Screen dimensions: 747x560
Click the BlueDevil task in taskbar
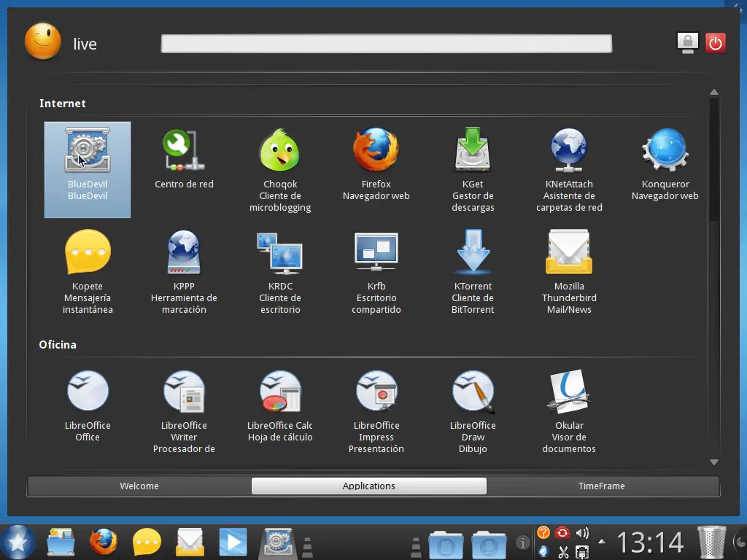pos(278,542)
